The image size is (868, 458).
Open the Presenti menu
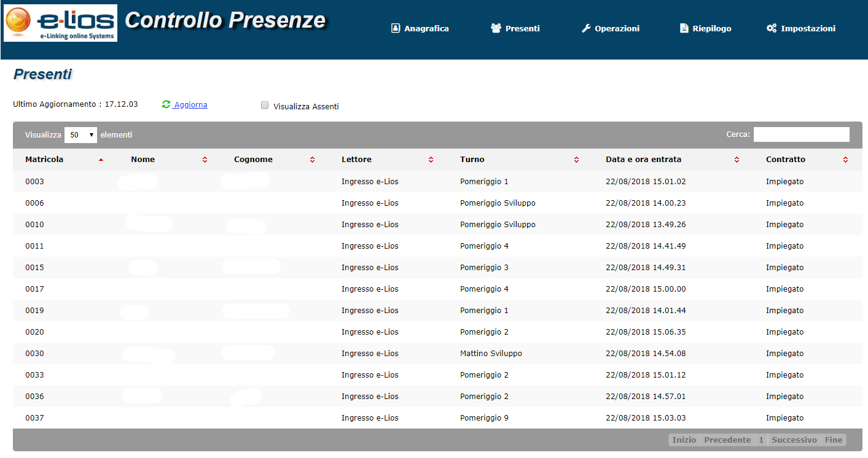tap(515, 28)
